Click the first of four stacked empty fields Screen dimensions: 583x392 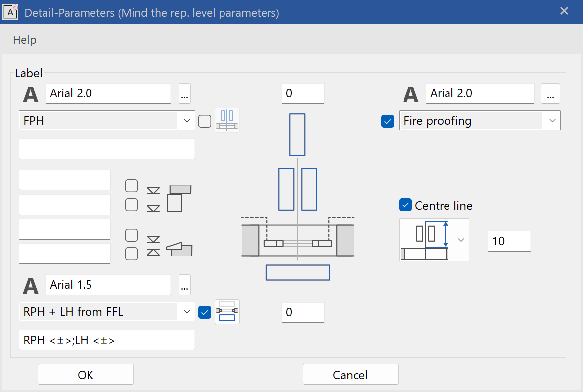click(65, 180)
